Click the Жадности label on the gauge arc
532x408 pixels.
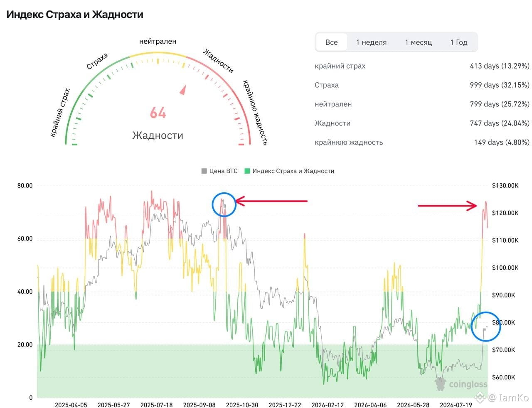[218, 60]
